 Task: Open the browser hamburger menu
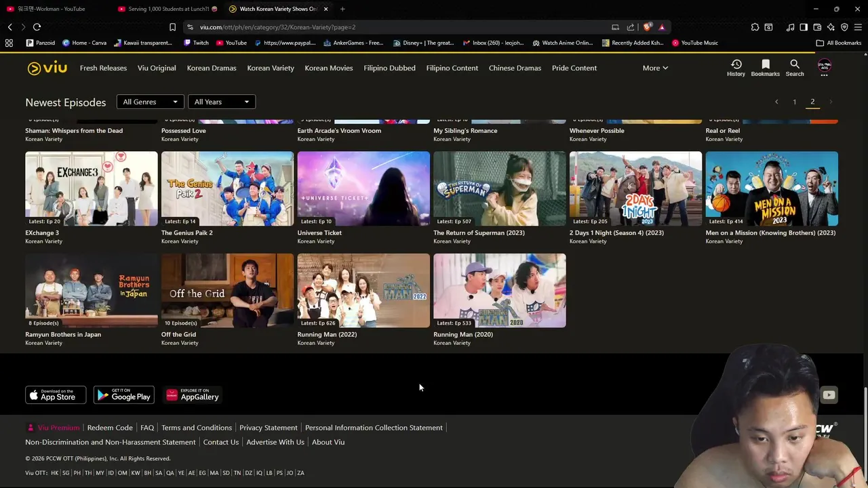click(858, 27)
